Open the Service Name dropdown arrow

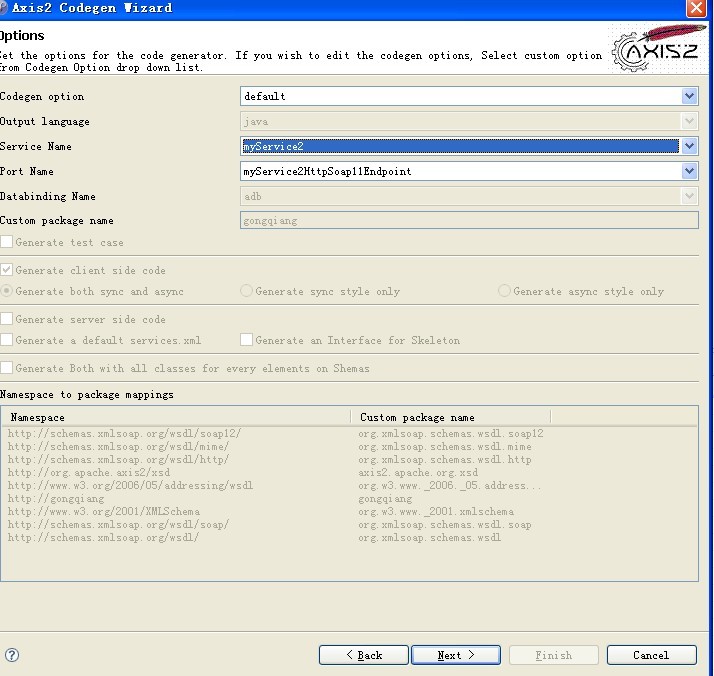(x=689, y=146)
